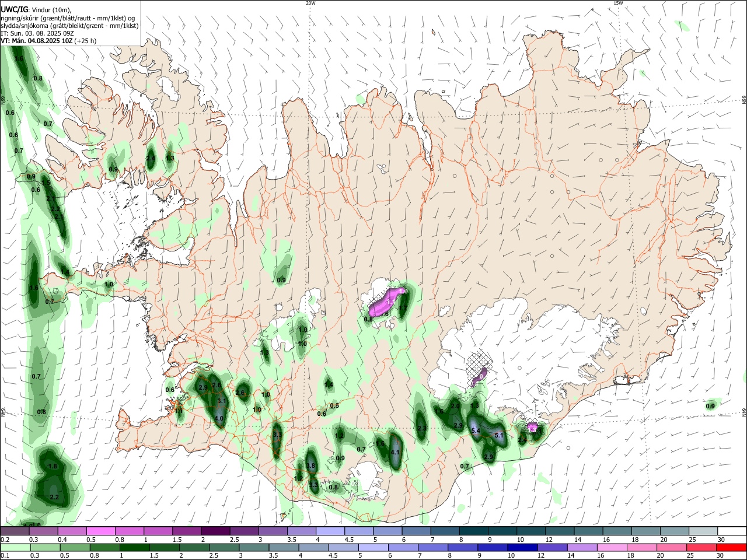
Task: Click the bright pink snow swatch at 0.5
Action: tap(100, 531)
